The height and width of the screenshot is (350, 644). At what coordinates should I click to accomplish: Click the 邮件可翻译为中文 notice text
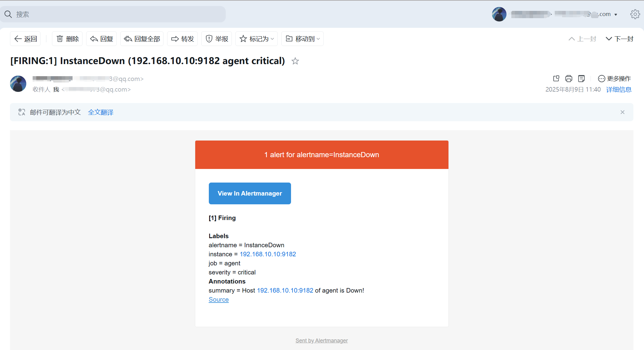(55, 112)
